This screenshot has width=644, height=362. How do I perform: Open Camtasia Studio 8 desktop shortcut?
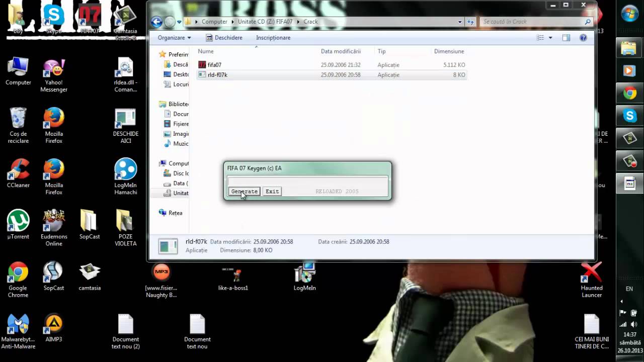coord(125,23)
